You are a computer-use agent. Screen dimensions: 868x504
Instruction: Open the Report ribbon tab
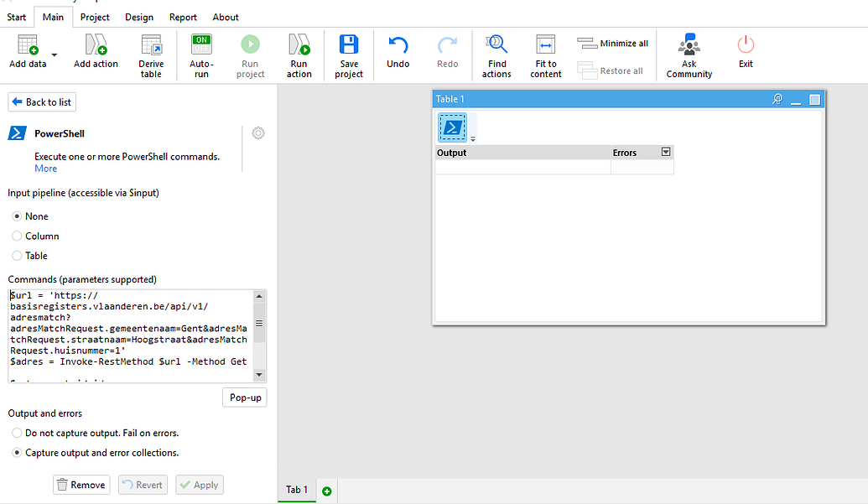[x=183, y=17]
